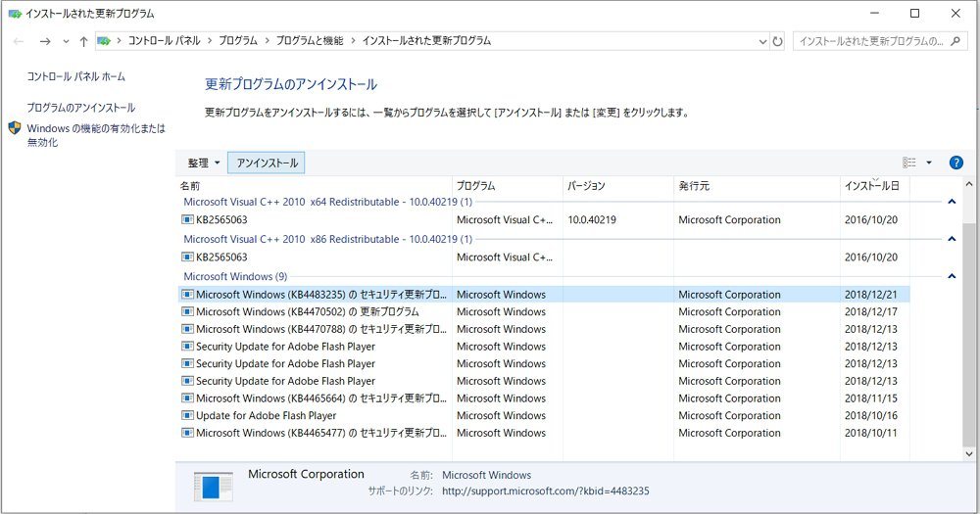Open the address bar history dropdown

(762, 42)
